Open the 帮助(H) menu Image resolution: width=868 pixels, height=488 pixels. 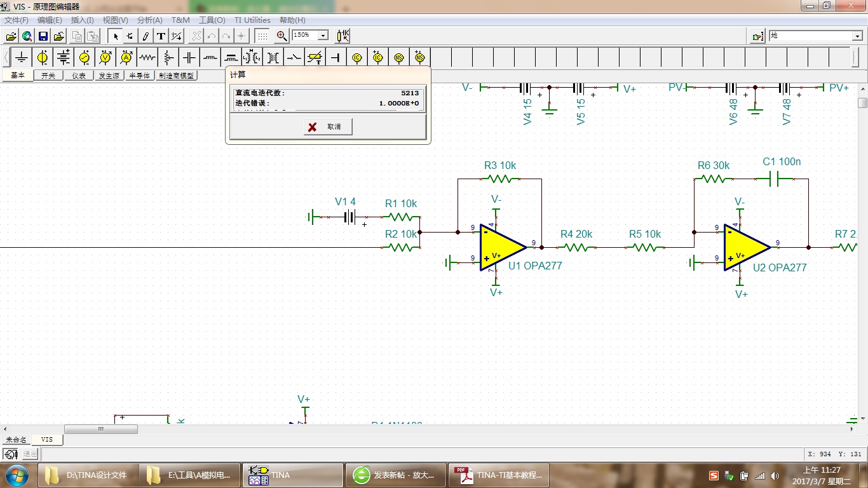click(x=292, y=20)
